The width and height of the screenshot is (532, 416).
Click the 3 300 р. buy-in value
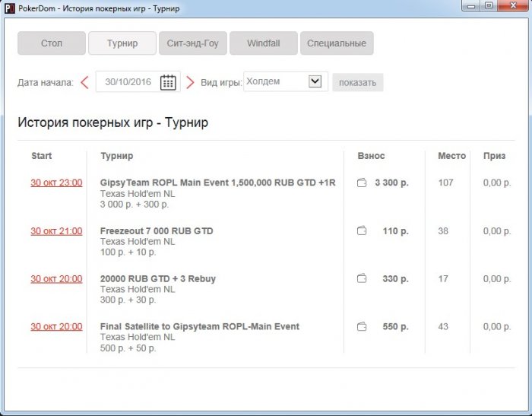[391, 183]
